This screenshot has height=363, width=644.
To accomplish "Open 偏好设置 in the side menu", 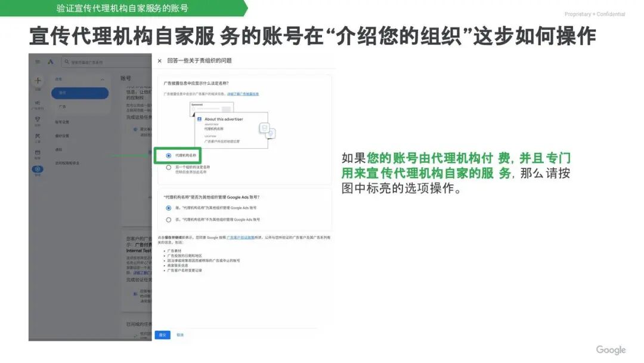I will coord(62,136).
